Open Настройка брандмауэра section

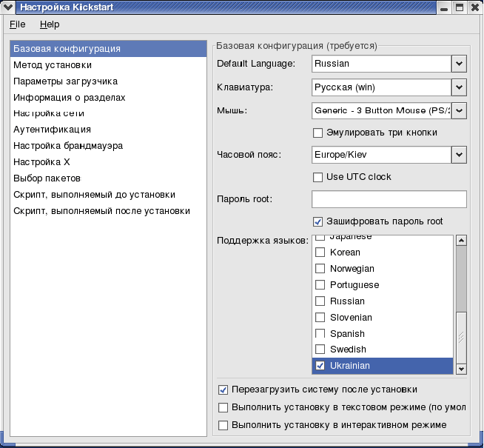(x=108, y=145)
